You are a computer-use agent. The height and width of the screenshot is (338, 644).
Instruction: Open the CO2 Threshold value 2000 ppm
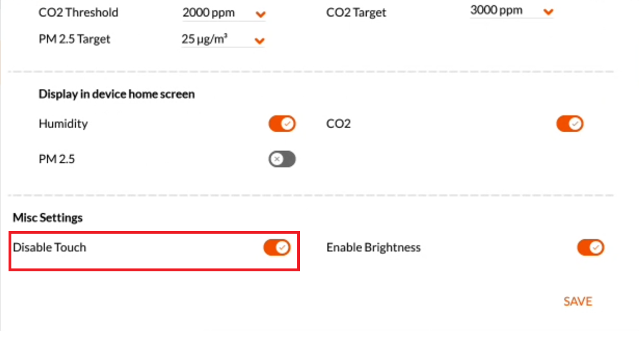[209, 13]
